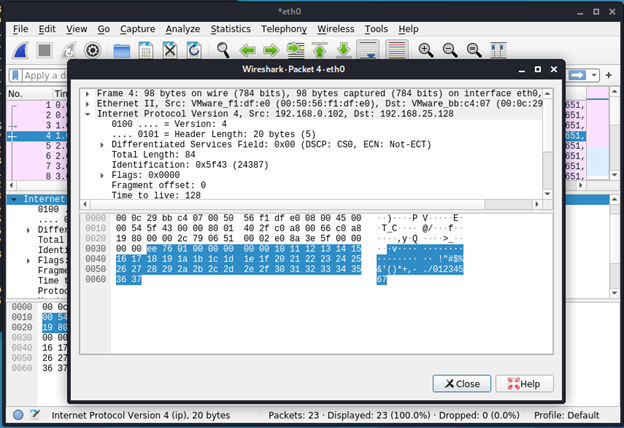
Task: Open the Tools menu
Action: pos(376,29)
